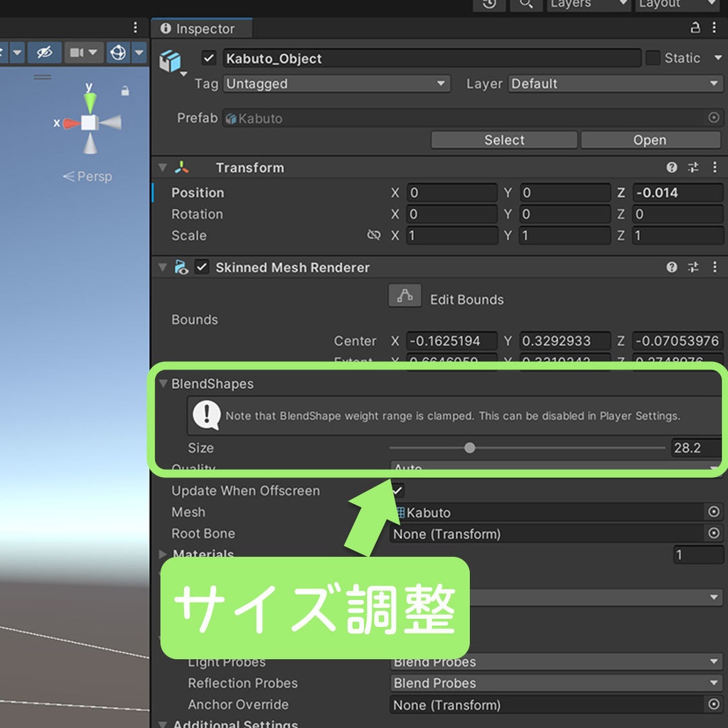Click the Select button for the Kabuto prefab
The height and width of the screenshot is (728, 728).
click(503, 139)
